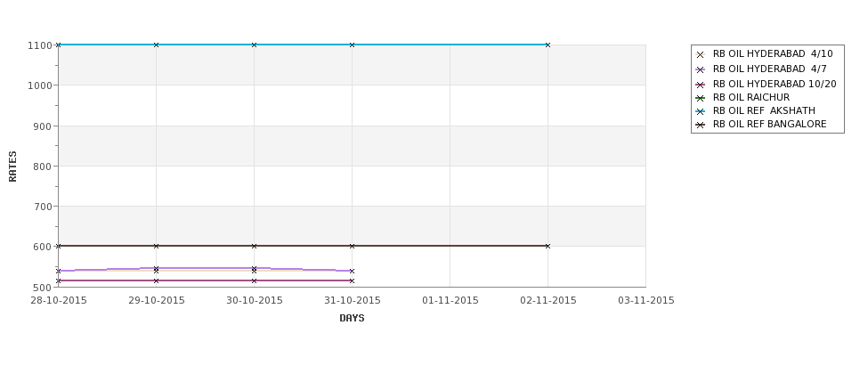Click the HYDERABAD 10/20 point on 31-10-2015
Screen dimensions: 868x382
pos(352,280)
